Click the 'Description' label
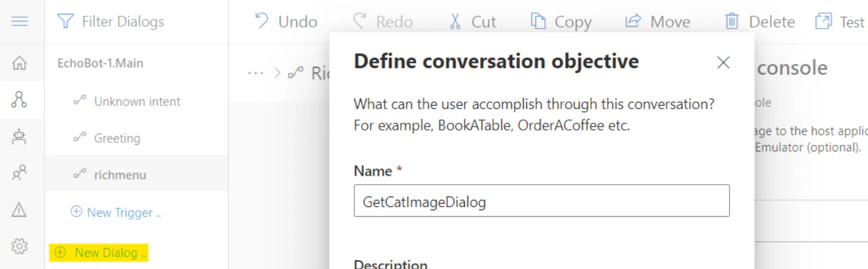This screenshot has height=269, width=868. [x=391, y=264]
